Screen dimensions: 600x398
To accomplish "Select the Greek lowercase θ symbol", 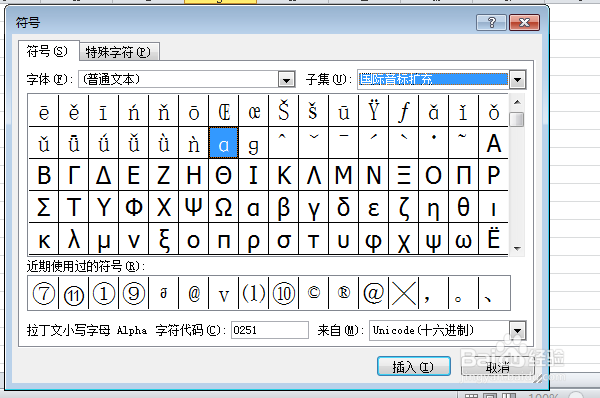I will click(x=463, y=207).
